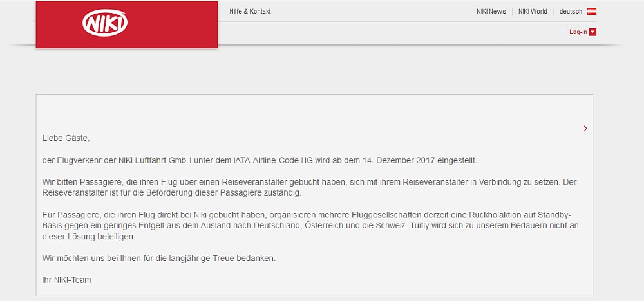This screenshot has height=301, width=644.
Task: Open the Log-in link
Action: 578,32
